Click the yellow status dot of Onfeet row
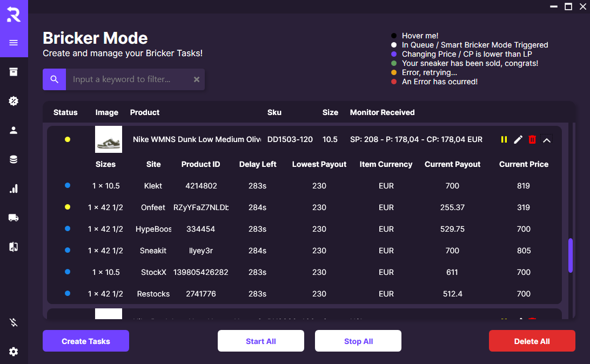The image size is (590, 364). 68,207
